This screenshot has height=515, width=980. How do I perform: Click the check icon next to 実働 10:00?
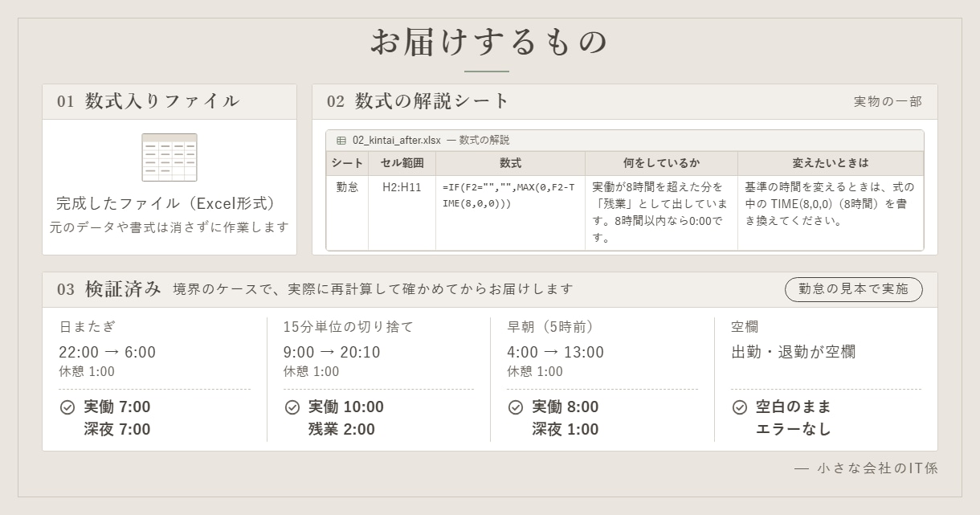click(292, 407)
